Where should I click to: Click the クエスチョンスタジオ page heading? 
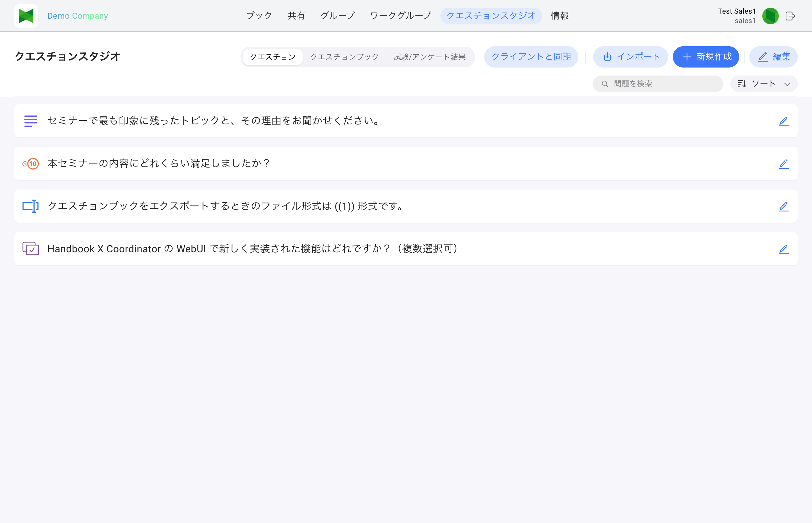(68, 56)
